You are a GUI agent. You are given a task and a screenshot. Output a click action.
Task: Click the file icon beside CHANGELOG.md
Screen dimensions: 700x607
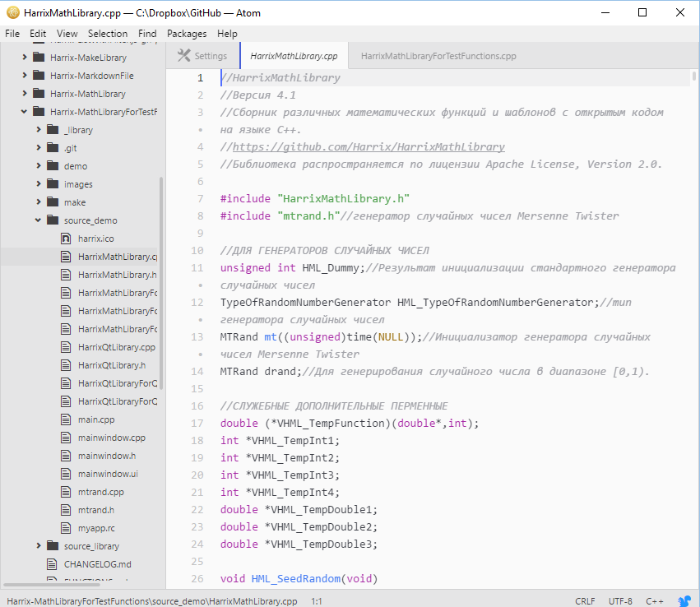tap(52, 564)
